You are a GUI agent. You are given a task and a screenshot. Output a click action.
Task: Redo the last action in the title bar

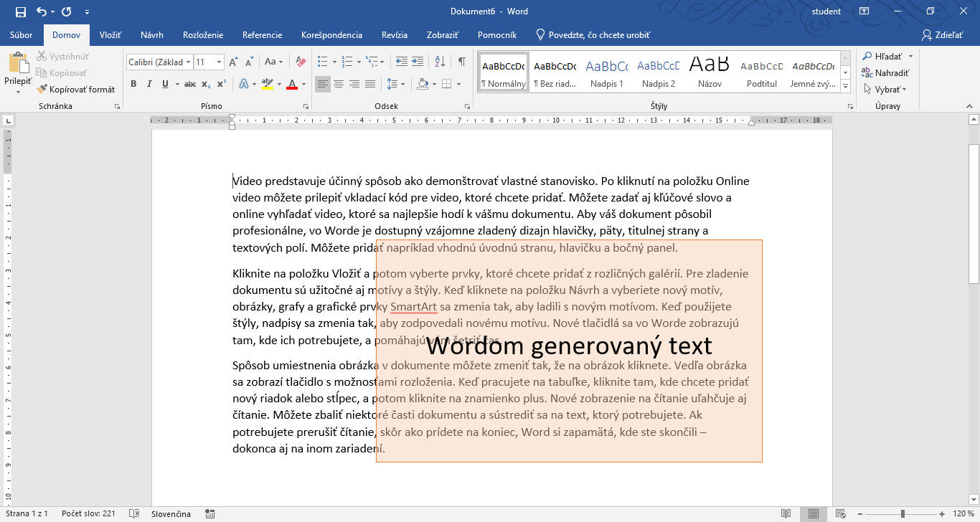[x=67, y=11]
